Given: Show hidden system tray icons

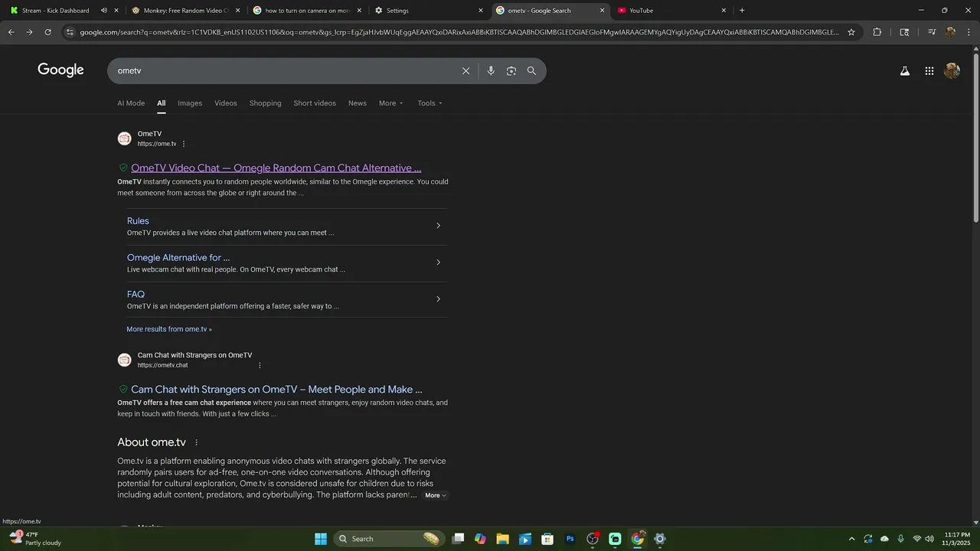Looking at the screenshot, I should [x=851, y=539].
